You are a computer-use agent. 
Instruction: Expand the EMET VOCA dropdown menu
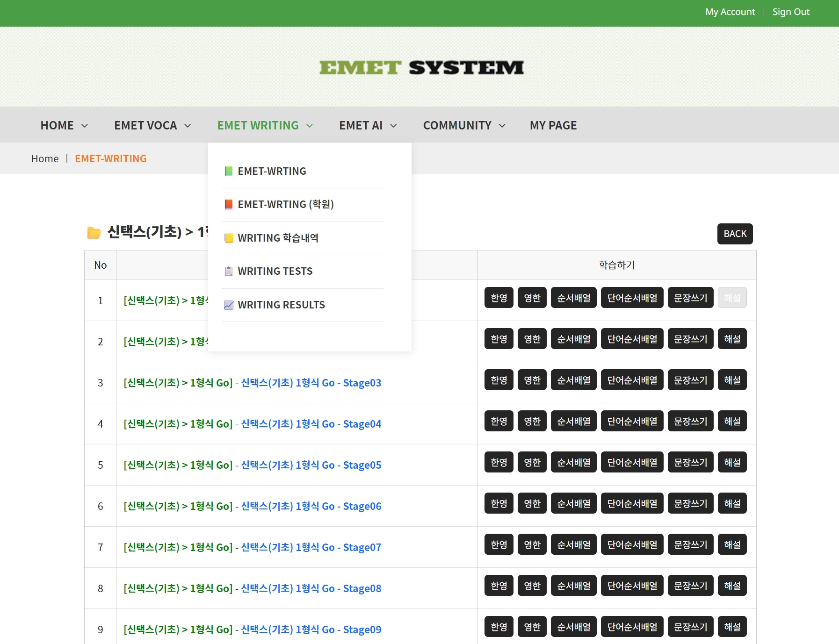[152, 125]
